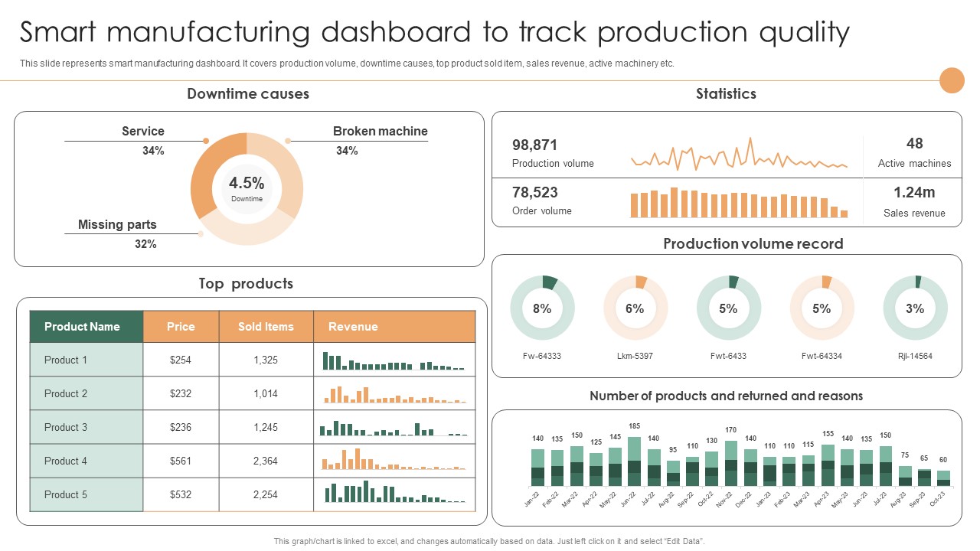
Task: Select the Price column header
Action: (181, 327)
